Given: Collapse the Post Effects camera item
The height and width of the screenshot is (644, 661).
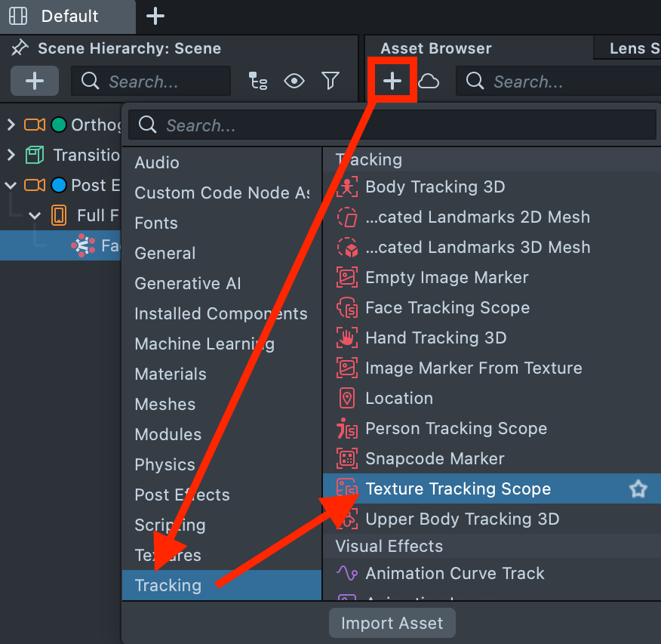Looking at the screenshot, I should pos(11,185).
